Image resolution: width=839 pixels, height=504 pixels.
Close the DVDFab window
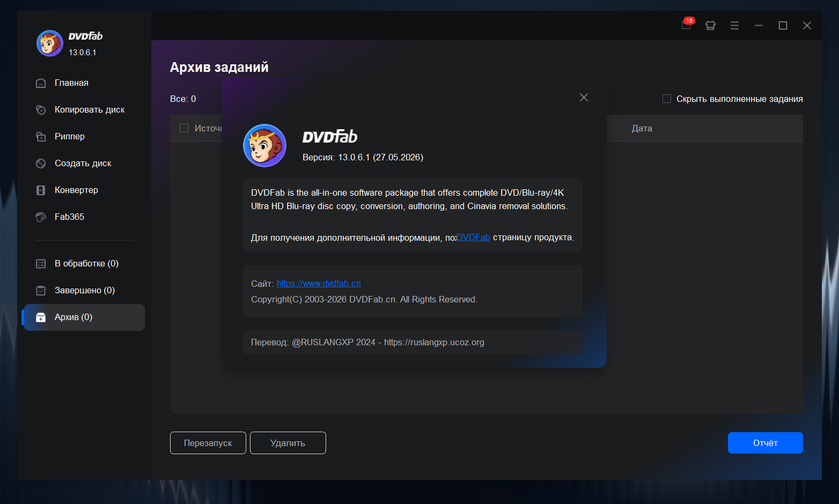(x=807, y=25)
